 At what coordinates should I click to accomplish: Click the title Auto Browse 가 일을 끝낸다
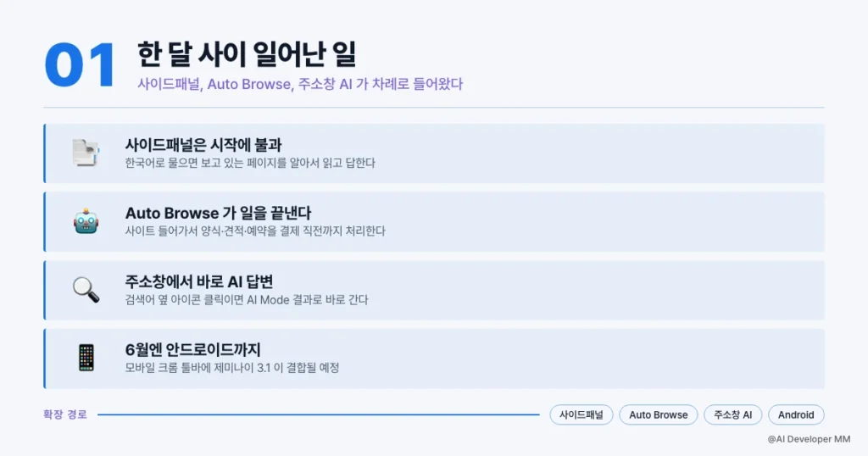pyautogui.click(x=218, y=213)
